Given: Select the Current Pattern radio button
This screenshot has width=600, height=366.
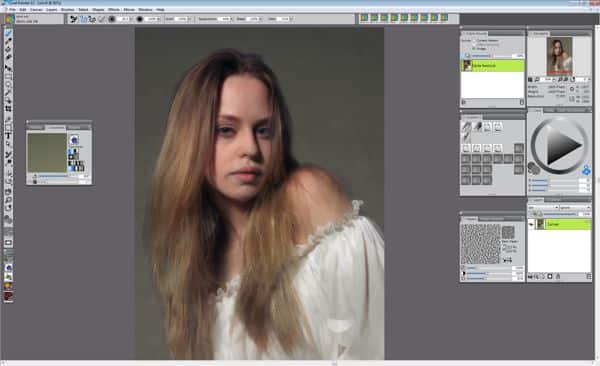Looking at the screenshot, I should 474,40.
